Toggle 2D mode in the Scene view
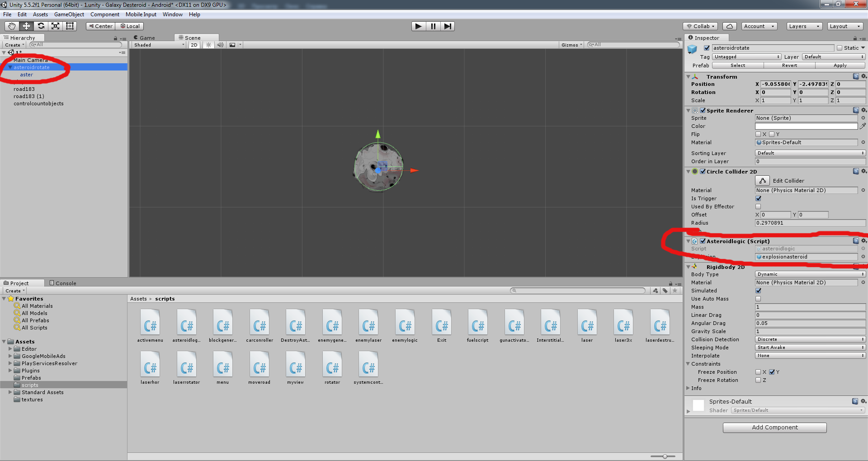 [194, 45]
